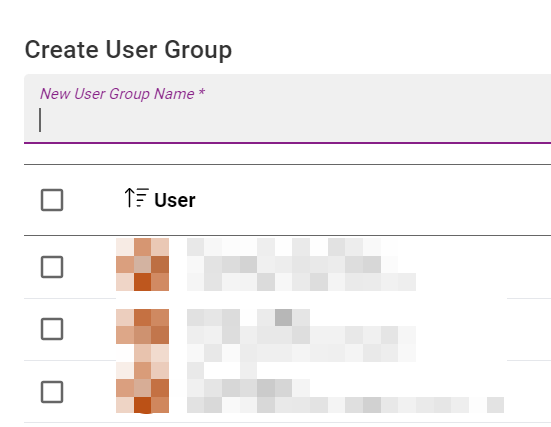Check the third user row checkbox

52,392
